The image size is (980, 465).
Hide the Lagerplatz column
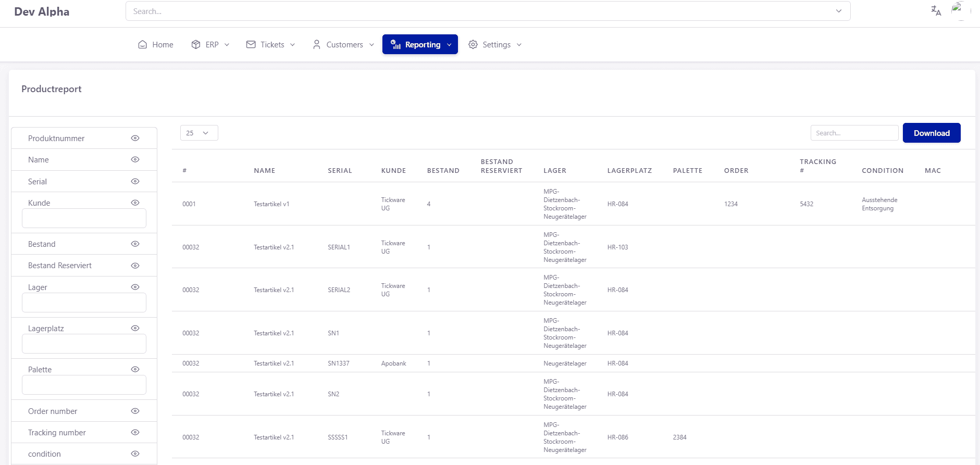tap(135, 328)
